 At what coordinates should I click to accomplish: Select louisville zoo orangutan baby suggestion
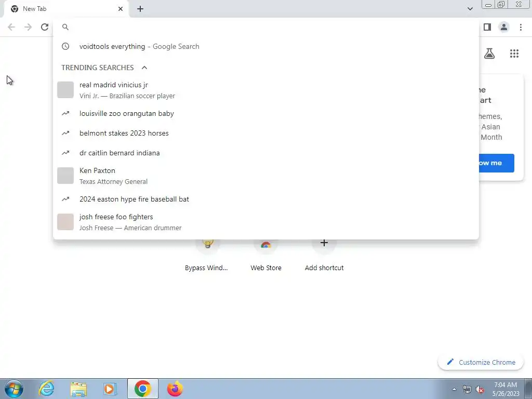coord(266,114)
